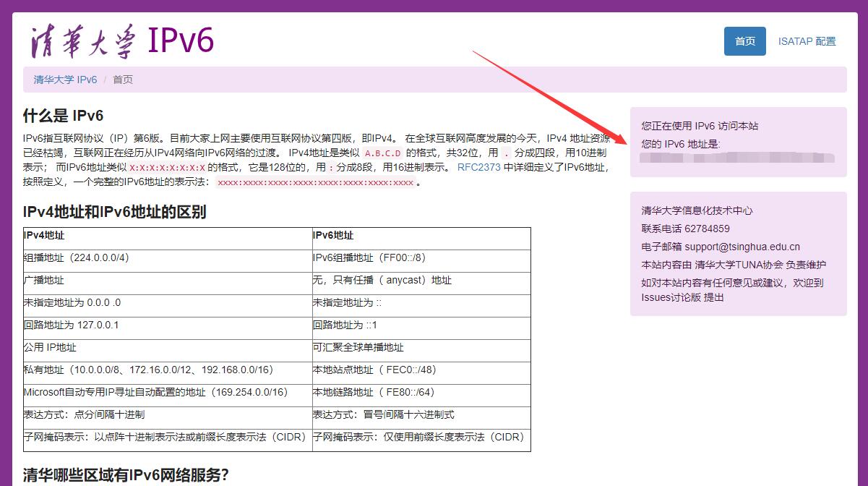Click the 未指定地址为 :: cell
The height and width of the screenshot is (486, 868).
click(421, 305)
